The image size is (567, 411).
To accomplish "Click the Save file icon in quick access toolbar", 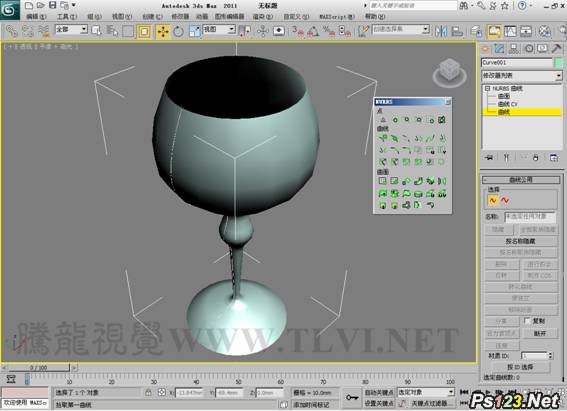I will click(53, 5).
